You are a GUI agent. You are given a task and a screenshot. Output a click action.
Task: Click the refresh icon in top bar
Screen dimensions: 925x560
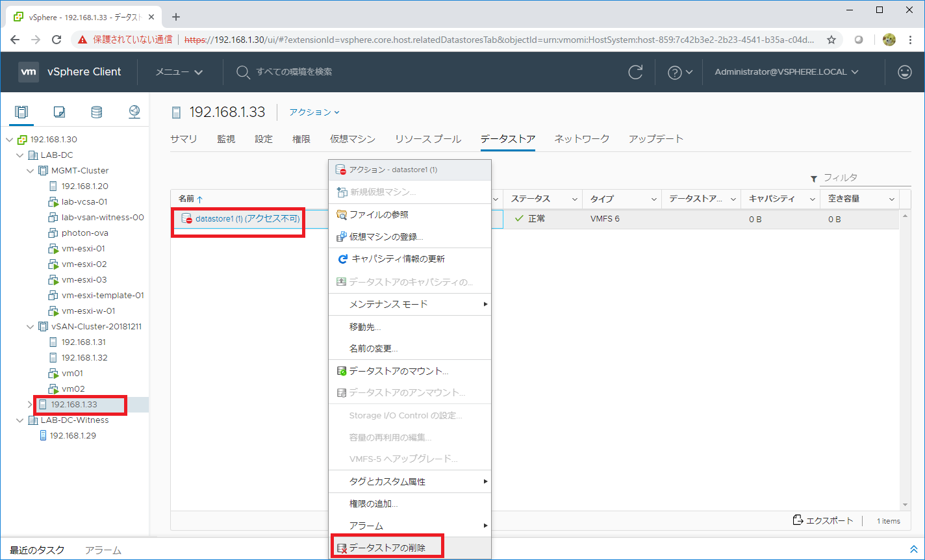636,72
